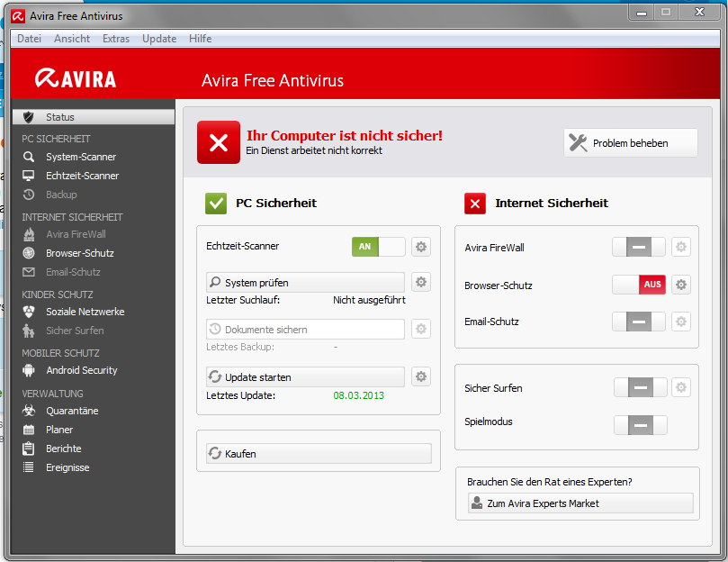Image resolution: width=728 pixels, height=562 pixels.
Task: Toggle the Spielmodus switch
Action: (x=641, y=425)
